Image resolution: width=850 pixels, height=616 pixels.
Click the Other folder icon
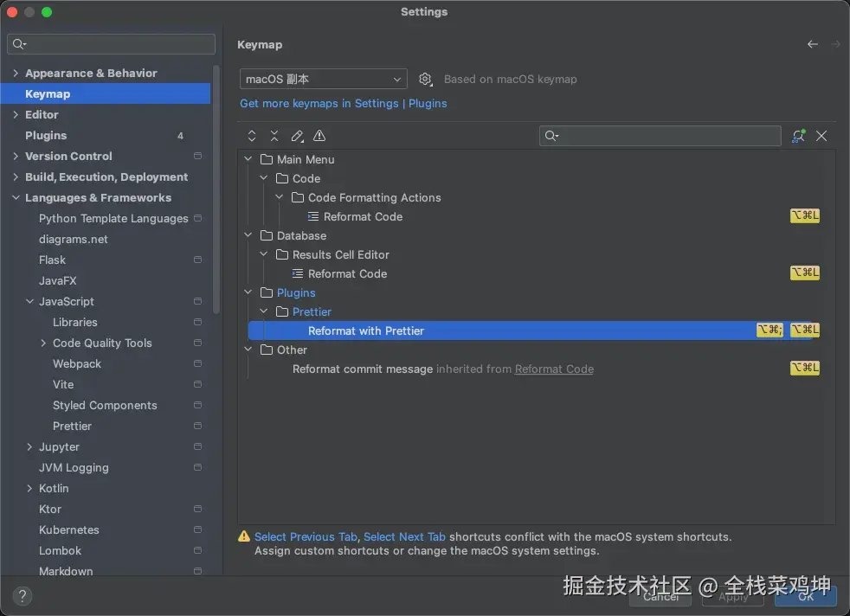point(267,350)
